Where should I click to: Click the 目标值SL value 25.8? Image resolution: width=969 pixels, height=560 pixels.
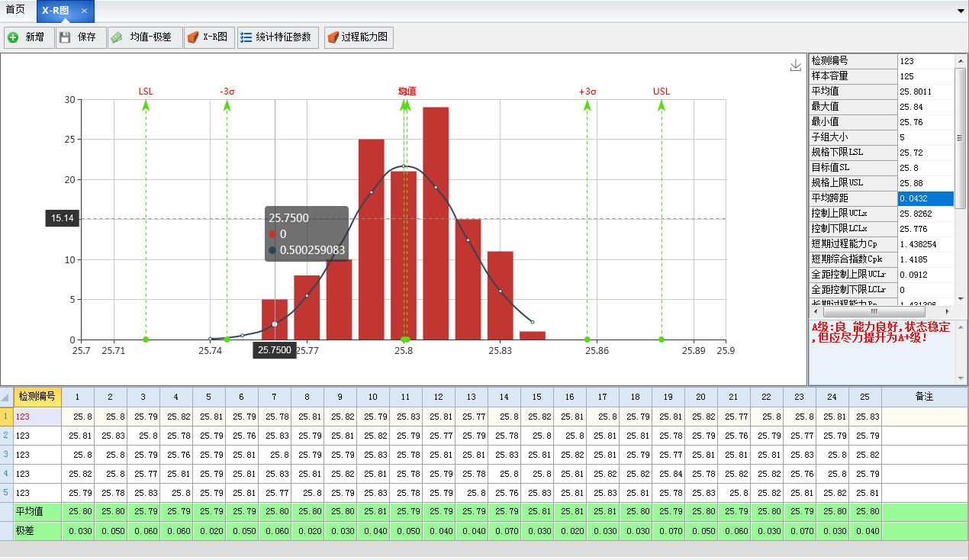(926, 168)
